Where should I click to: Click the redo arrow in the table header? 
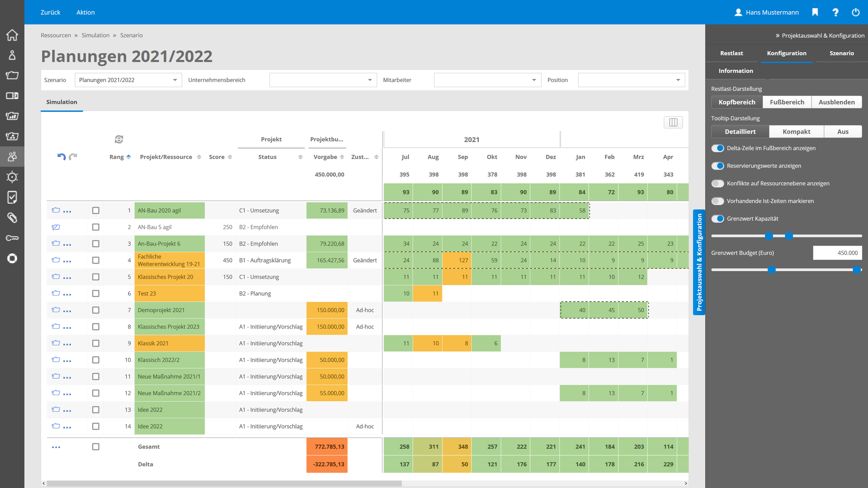point(72,157)
